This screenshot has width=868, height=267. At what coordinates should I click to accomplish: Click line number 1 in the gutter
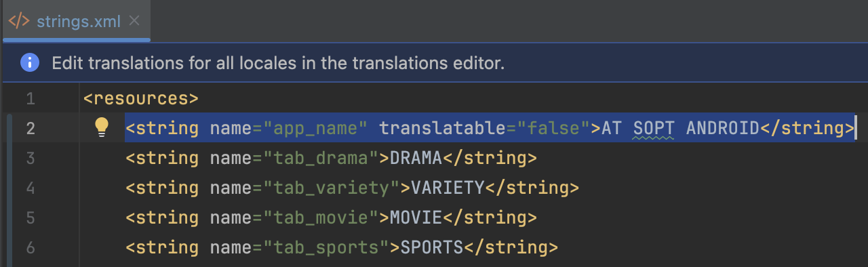pyautogui.click(x=30, y=99)
